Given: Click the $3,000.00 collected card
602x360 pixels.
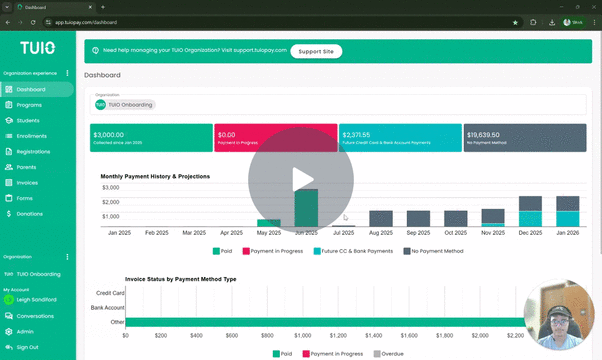Looking at the screenshot, I should click(x=151, y=138).
